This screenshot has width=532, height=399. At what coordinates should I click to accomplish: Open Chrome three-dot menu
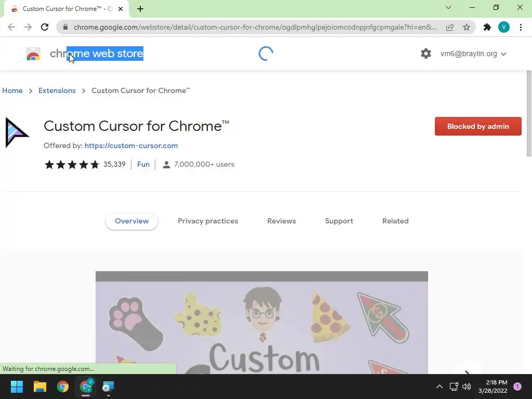click(521, 27)
